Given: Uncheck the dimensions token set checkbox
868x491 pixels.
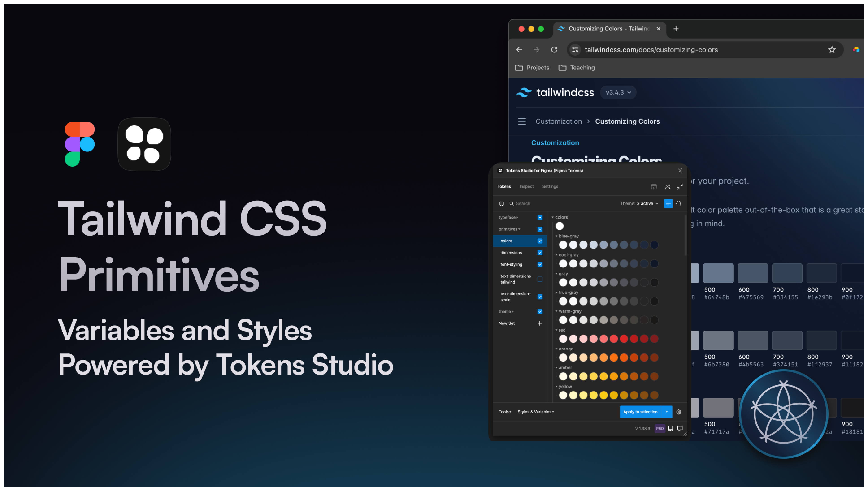Looking at the screenshot, I should 540,253.
